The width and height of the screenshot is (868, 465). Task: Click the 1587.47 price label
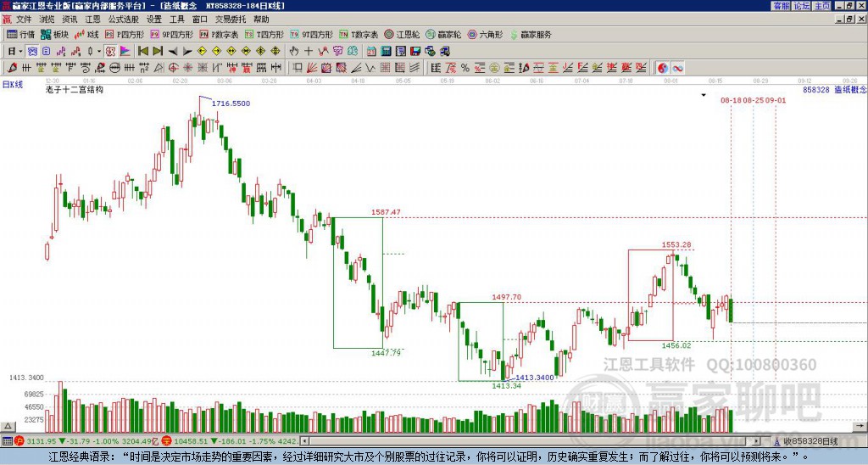pos(386,212)
